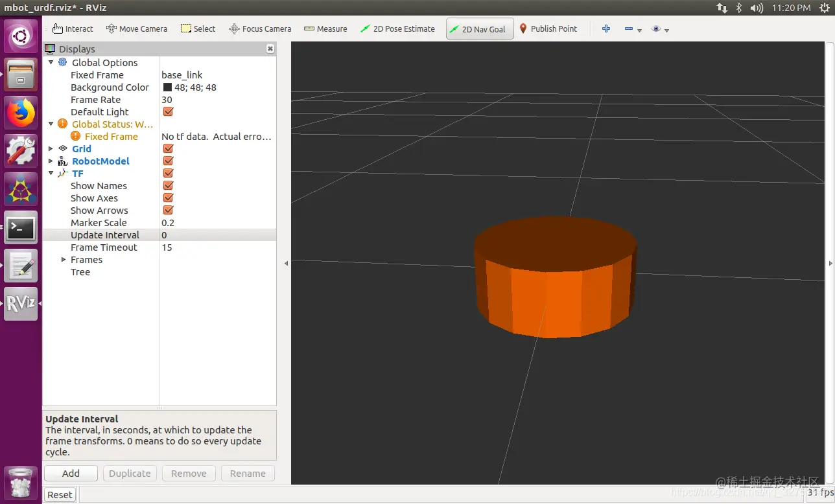Open the 11:20 PM clock menu
The height and width of the screenshot is (504, 835).
(791, 8)
